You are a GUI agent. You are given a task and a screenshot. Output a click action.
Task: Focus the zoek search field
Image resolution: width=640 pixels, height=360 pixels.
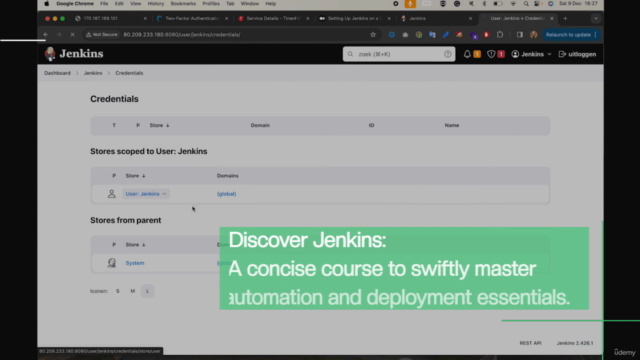pos(399,54)
